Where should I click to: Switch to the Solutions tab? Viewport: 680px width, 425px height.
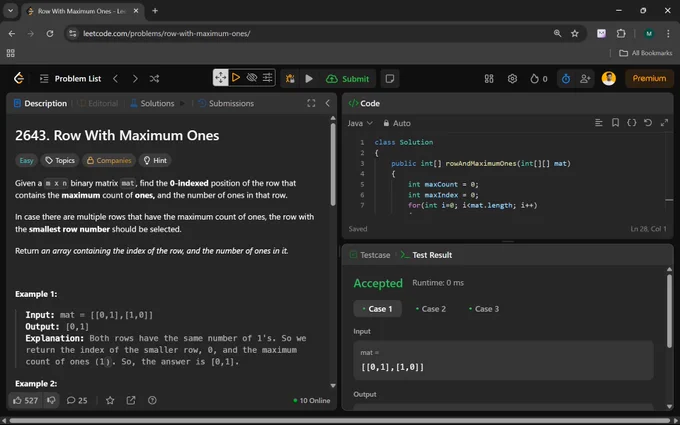click(x=152, y=103)
